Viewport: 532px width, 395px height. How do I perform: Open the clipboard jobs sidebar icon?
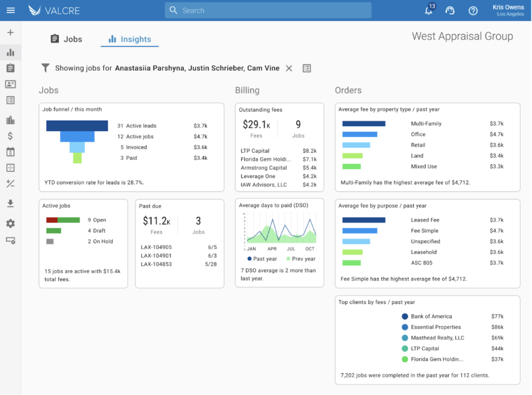point(10,68)
